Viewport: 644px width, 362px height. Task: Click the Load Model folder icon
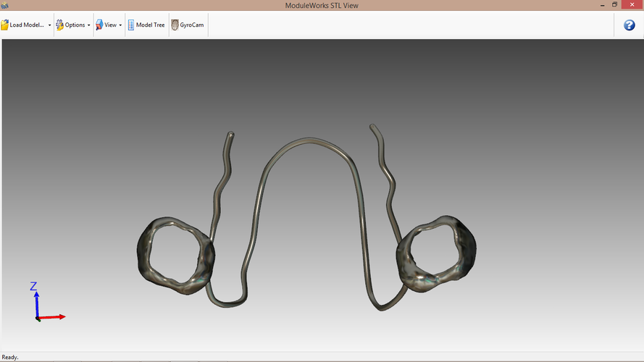[4, 25]
